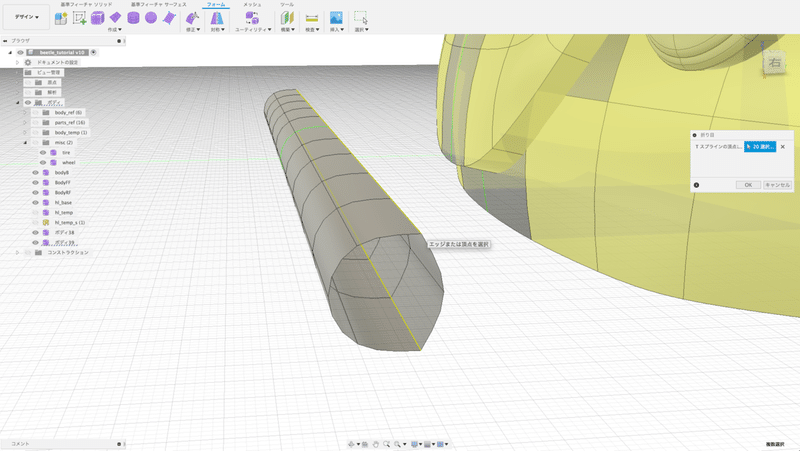Viewport: 800px width, 451px height.
Task: Click the Look At icon in navigation bar
Action: coord(365,444)
